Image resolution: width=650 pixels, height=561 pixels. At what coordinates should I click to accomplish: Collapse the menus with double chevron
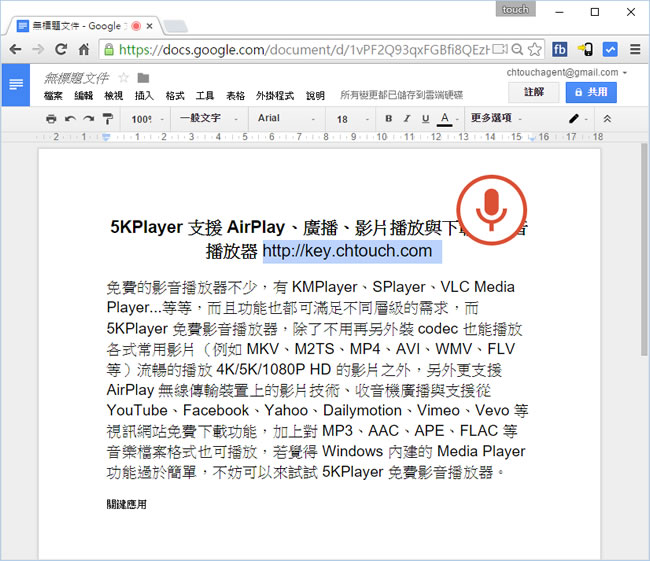(607, 119)
